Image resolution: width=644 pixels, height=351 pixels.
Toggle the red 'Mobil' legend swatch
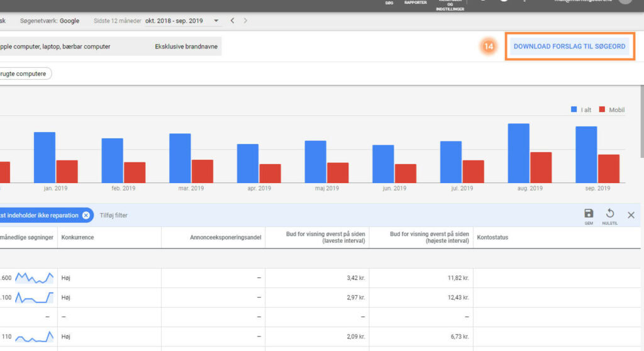[602, 109]
